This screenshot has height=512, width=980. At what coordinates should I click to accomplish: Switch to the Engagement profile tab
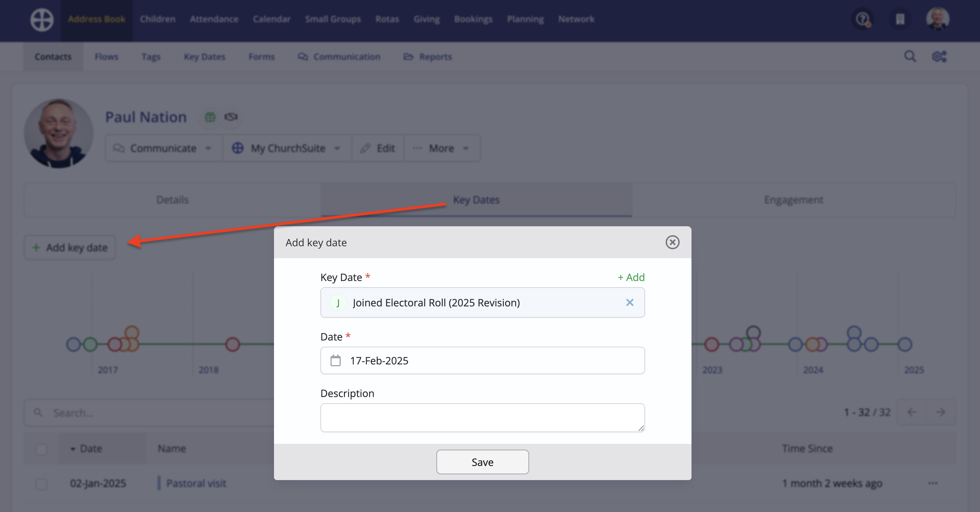point(794,200)
